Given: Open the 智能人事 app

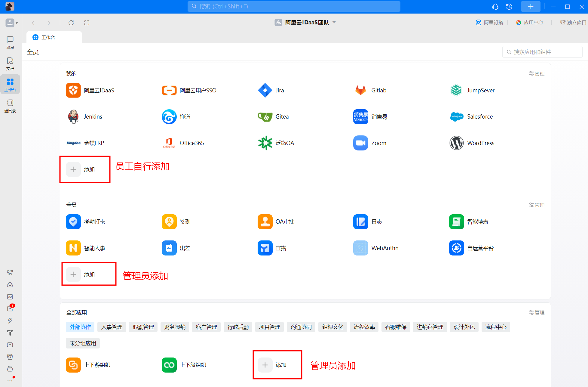Looking at the screenshot, I should click(86, 248).
